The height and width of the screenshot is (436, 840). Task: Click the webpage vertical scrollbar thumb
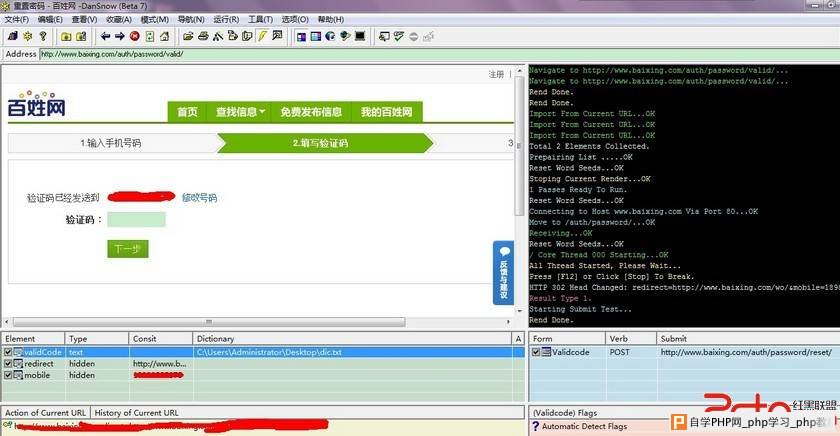pos(519,145)
